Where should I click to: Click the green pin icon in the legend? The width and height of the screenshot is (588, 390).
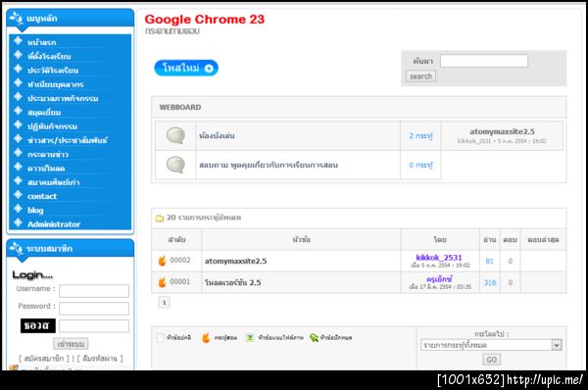(314, 338)
